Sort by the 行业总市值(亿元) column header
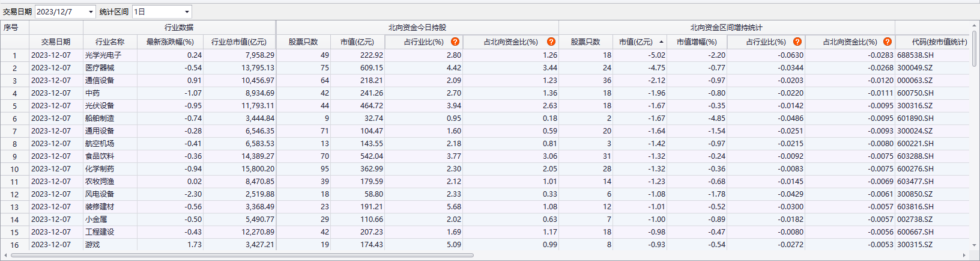 [x=239, y=41]
